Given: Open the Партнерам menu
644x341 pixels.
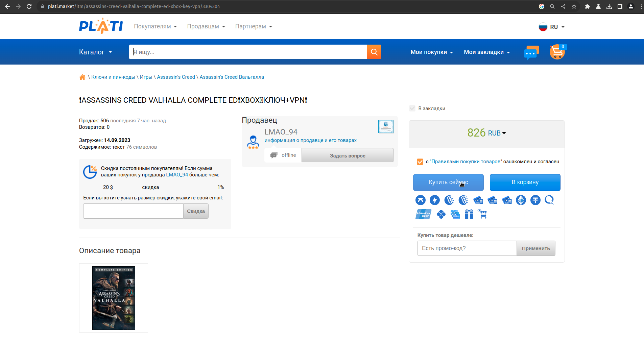Looking at the screenshot, I should (x=254, y=26).
